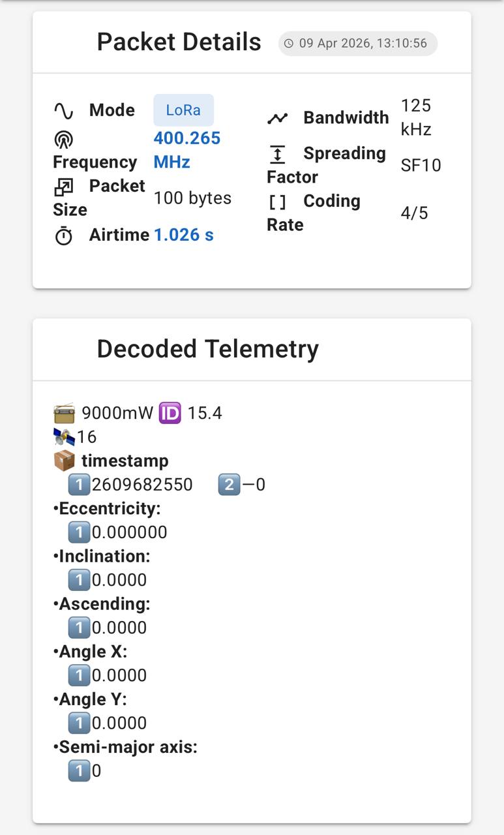Click the 400.265 MHz frequency value
Viewport: 504px width, 835px height.
pyautogui.click(x=187, y=150)
